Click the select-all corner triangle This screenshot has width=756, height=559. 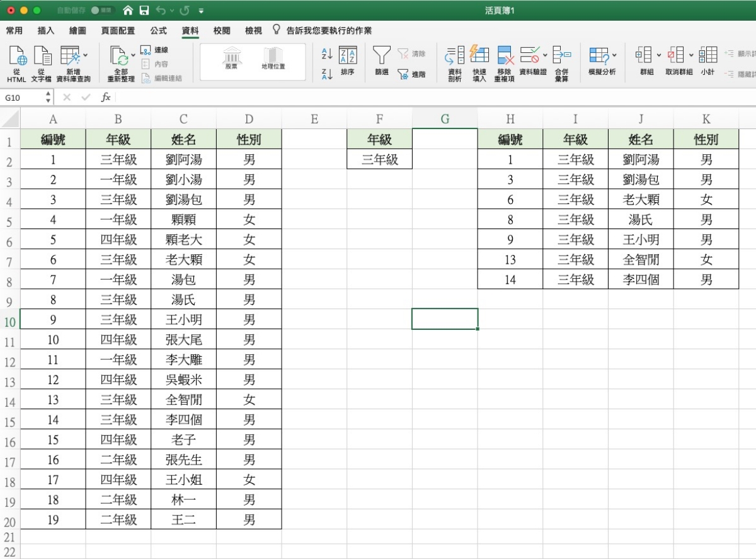[10, 119]
